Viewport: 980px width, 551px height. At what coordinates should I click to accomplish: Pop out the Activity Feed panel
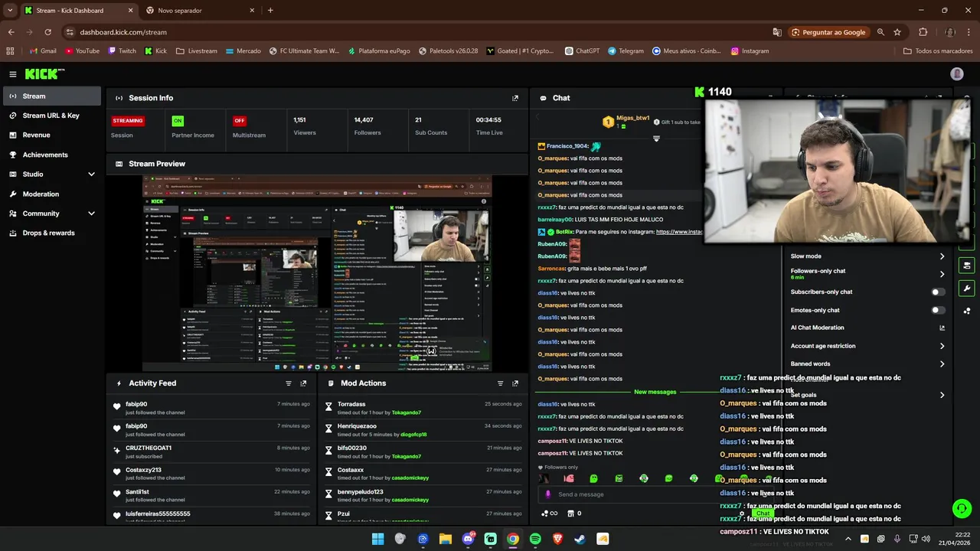pos(303,383)
